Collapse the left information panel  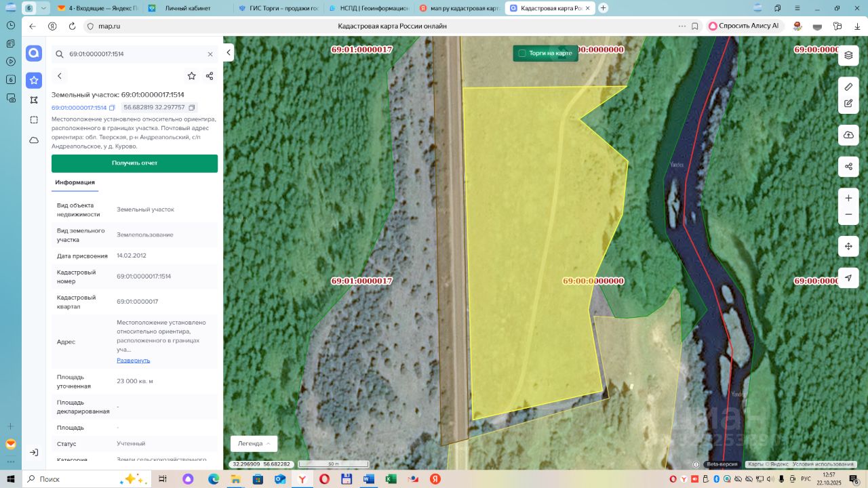point(229,53)
